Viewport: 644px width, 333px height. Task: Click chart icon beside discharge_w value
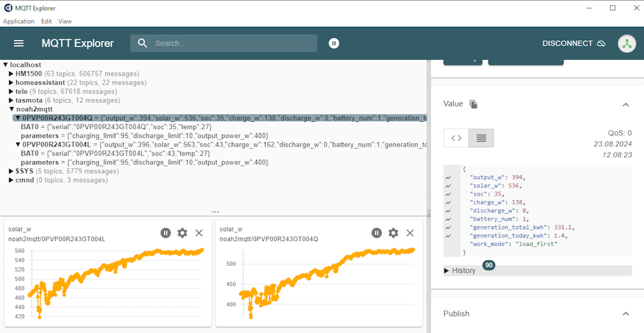[448, 211]
